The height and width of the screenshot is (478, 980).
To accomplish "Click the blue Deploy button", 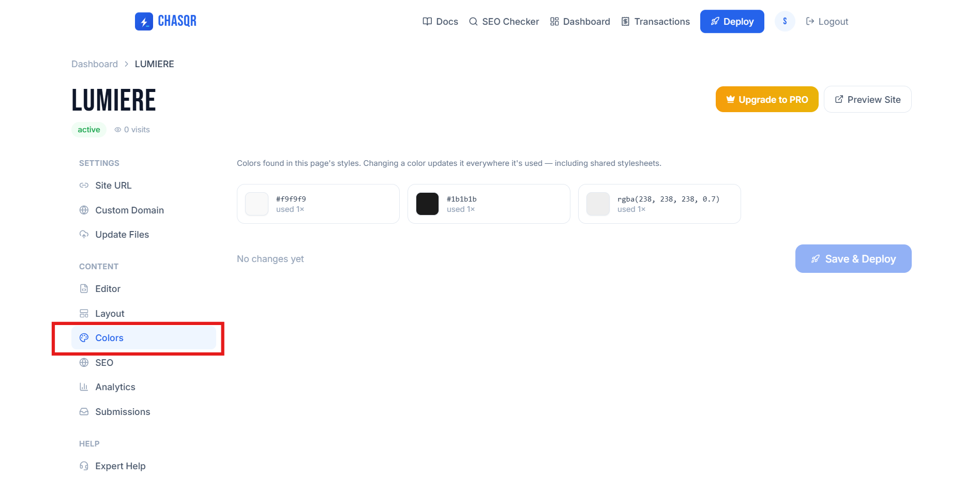I will (x=732, y=21).
